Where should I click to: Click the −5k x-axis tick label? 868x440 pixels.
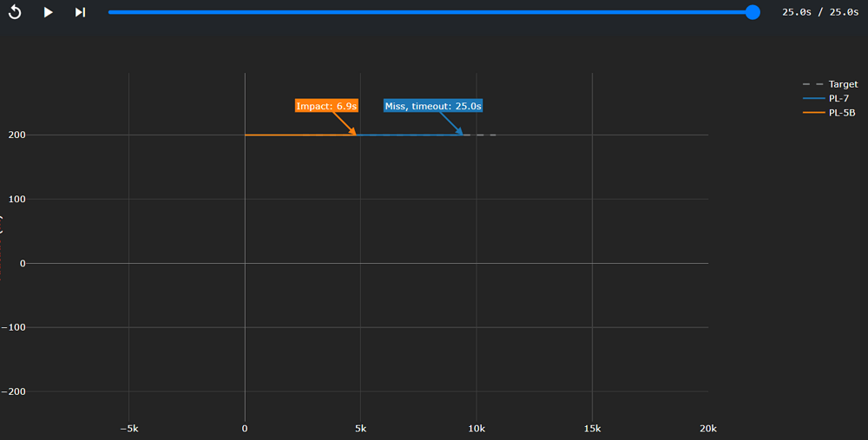pyautogui.click(x=128, y=428)
